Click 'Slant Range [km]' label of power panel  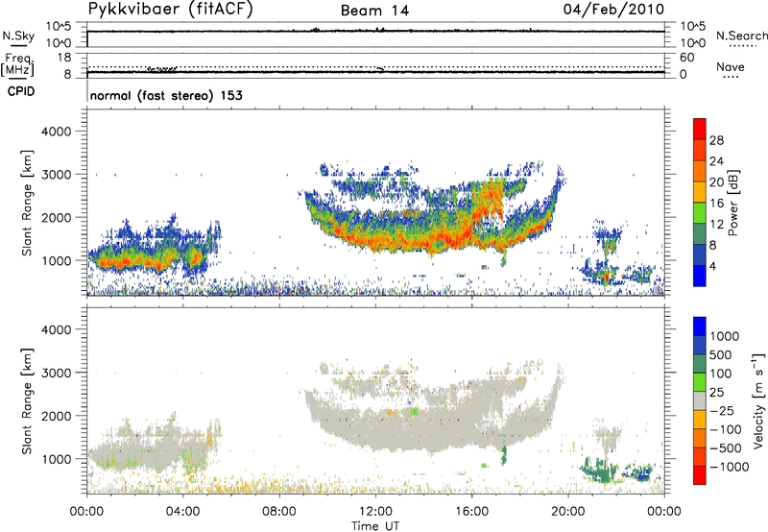tap(27, 203)
